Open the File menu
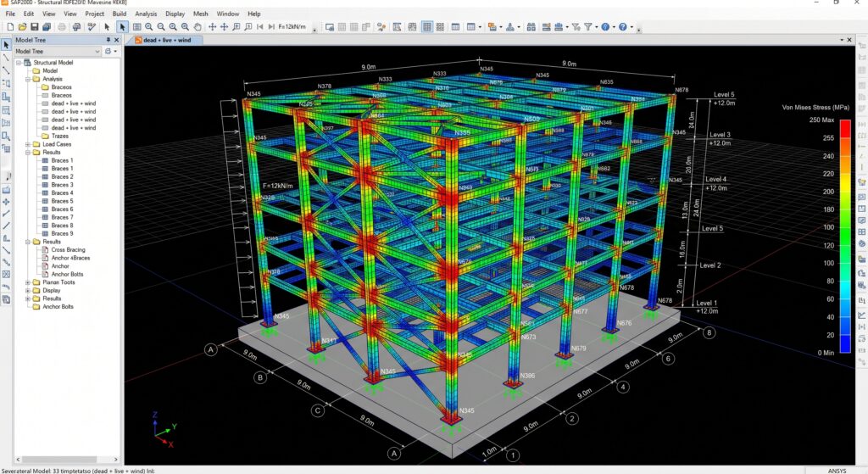 (x=10, y=14)
